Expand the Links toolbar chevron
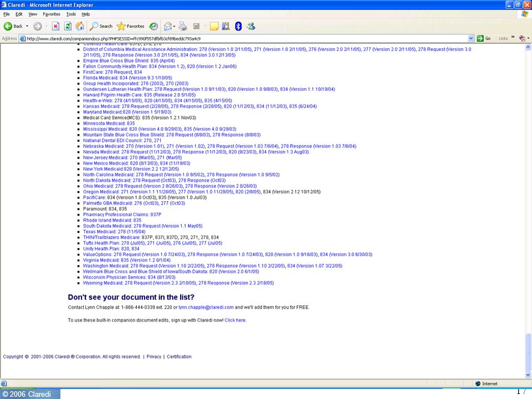The image size is (532, 399). pyautogui.click(x=513, y=37)
